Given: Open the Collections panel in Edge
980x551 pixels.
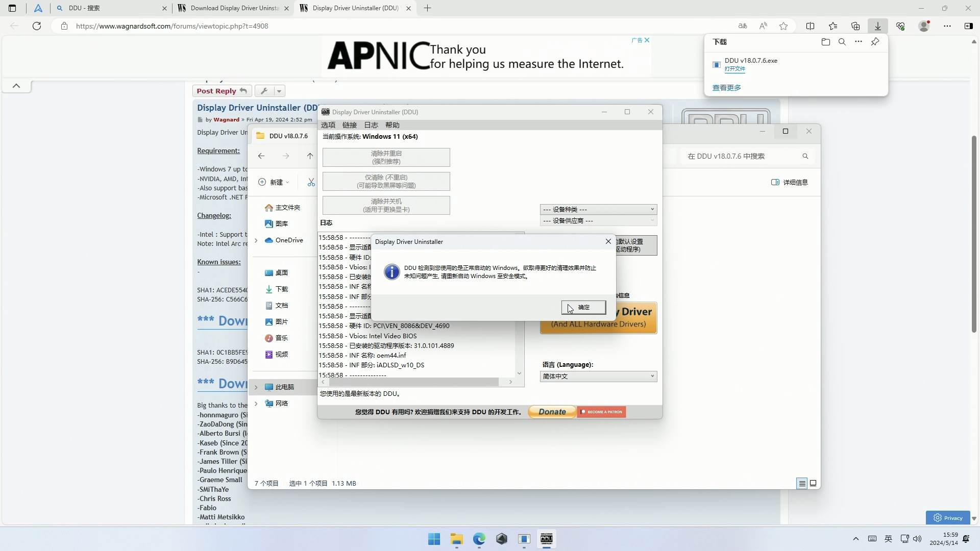Looking at the screenshot, I should [855, 26].
